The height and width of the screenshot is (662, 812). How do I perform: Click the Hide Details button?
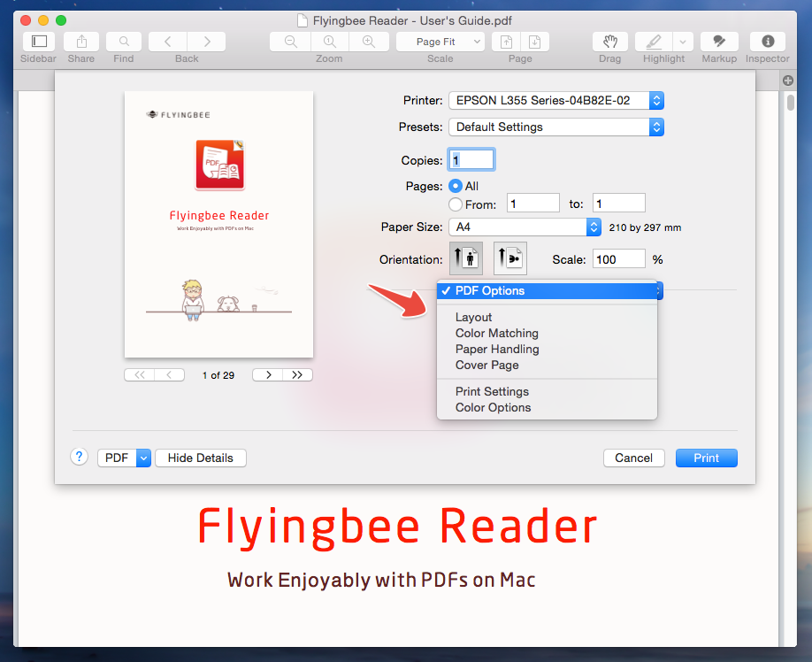(201, 458)
